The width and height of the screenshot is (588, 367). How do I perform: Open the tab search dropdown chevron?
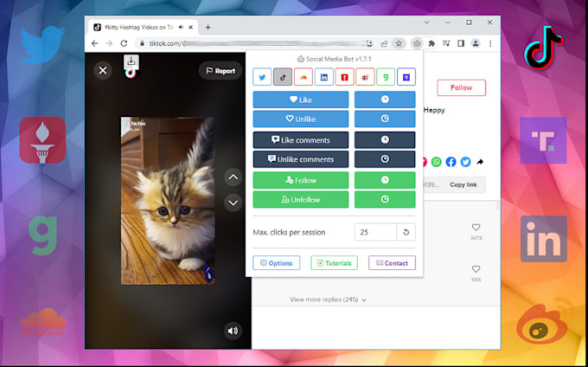tap(426, 23)
